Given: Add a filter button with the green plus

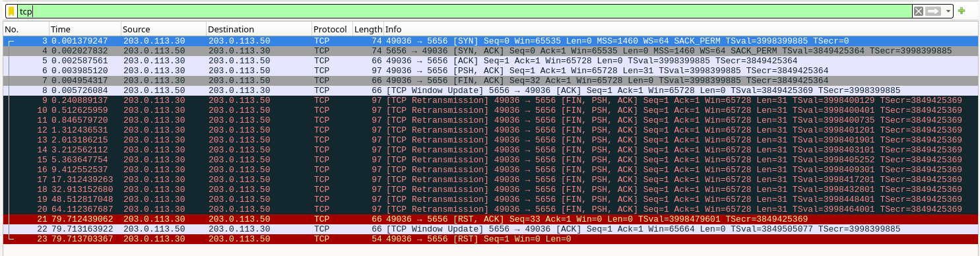Looking at the screenshot, I should [962, 11].
